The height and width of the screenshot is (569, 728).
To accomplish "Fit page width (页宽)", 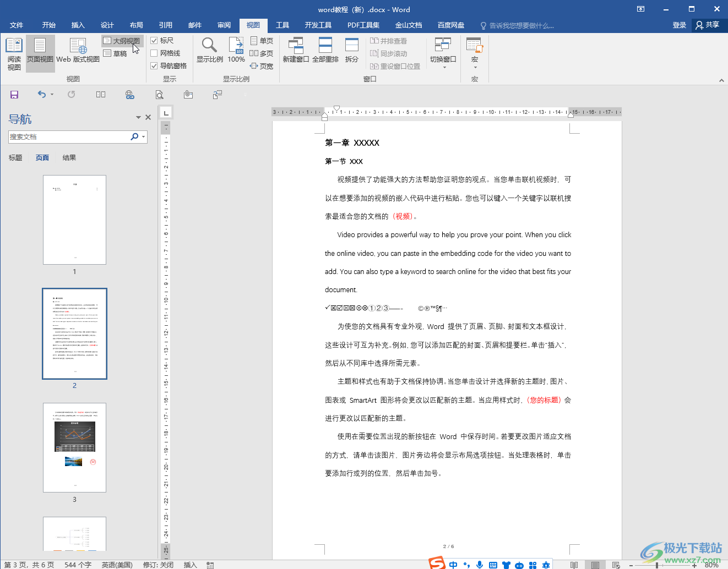I will point(262,66).
